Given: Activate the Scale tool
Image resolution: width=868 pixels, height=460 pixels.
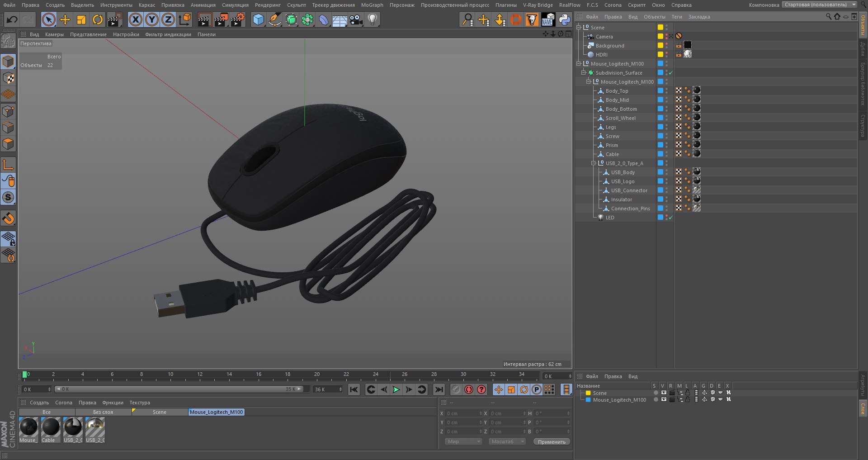Looking at the screenshot, I should click(81, 19).
